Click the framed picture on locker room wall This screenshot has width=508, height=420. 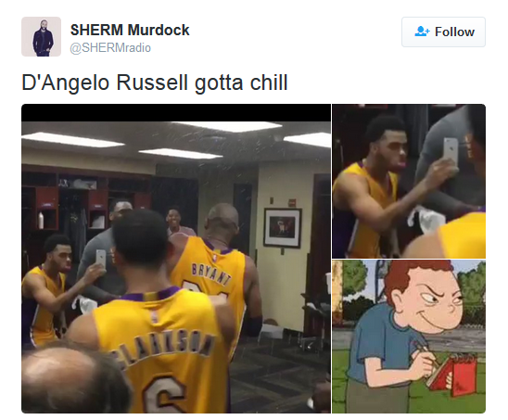[x=283, y=227]
